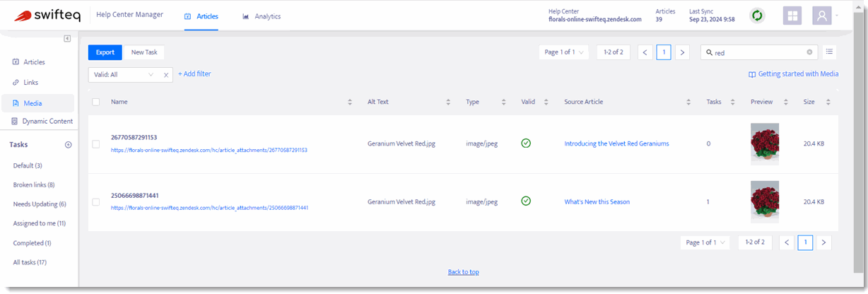Click the + Add filter link
Image resolution: width=868 pixels, height=294 pixels.
coord(194,73)
